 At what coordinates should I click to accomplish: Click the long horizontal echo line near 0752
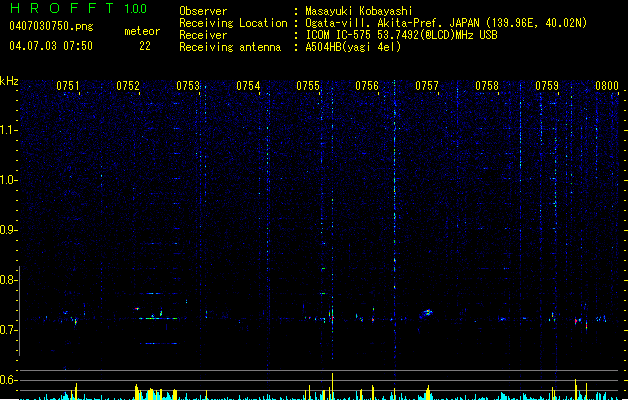158,319
